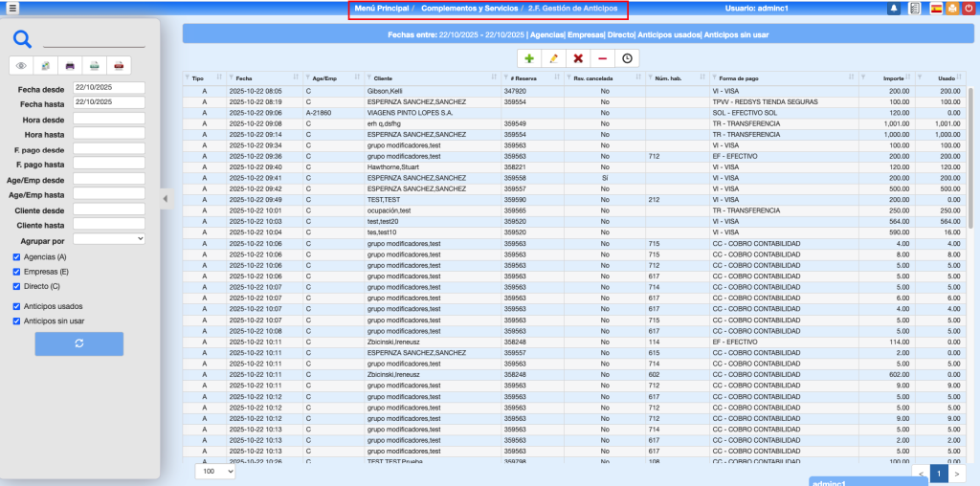Open the rows-per-page dropdown showing 100

coord(215,471)
